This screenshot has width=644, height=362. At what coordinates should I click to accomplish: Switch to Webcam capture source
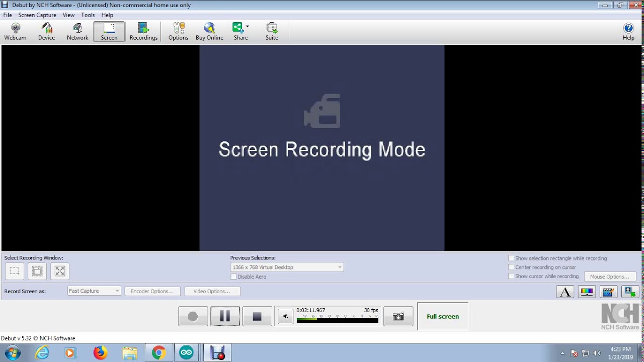pos(15,31)
